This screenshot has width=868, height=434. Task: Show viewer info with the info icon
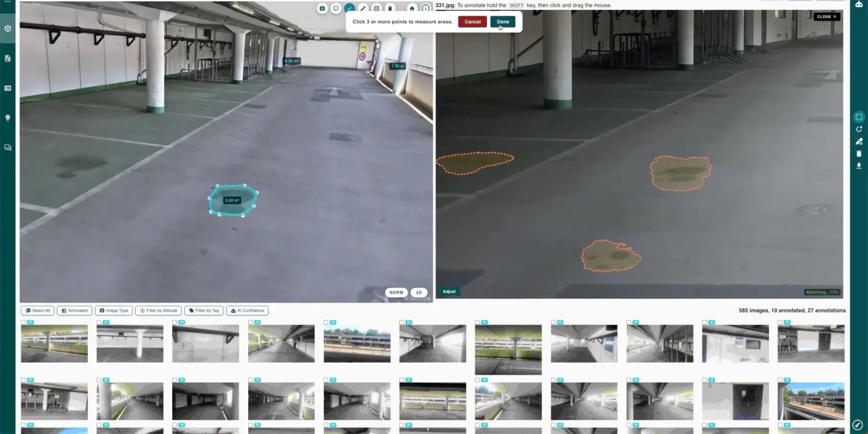[425, 8]
